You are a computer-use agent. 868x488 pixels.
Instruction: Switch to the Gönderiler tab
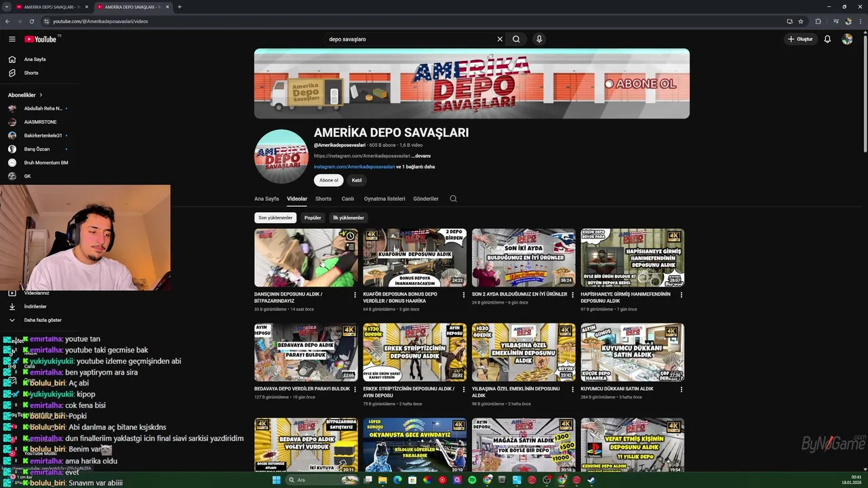[426, 199]
